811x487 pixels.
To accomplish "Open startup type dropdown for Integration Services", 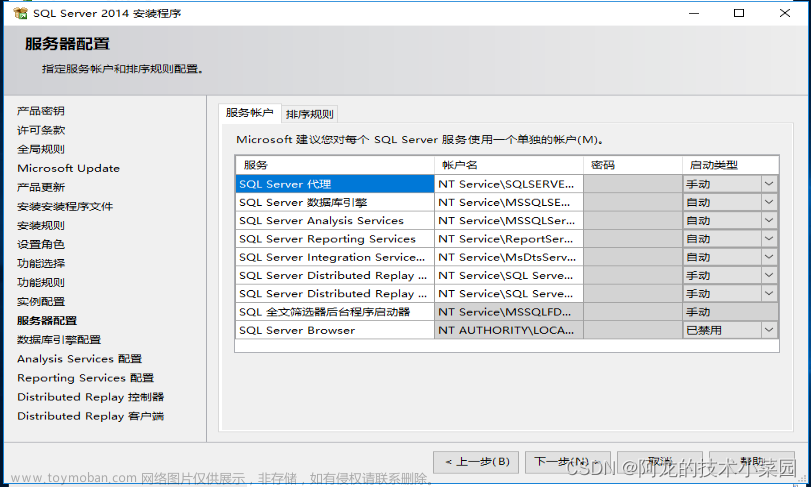I will pyautogui.click(x=769, y=257).
